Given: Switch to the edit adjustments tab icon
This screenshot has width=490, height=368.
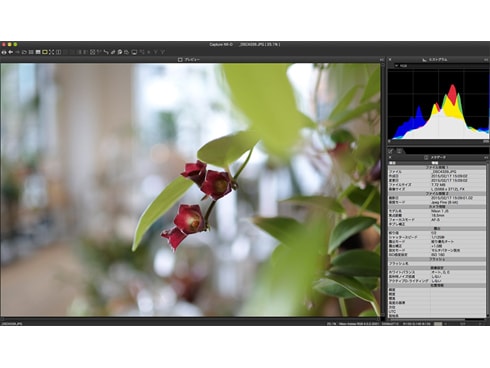Looking at the screenshot, I should [391, 151].
